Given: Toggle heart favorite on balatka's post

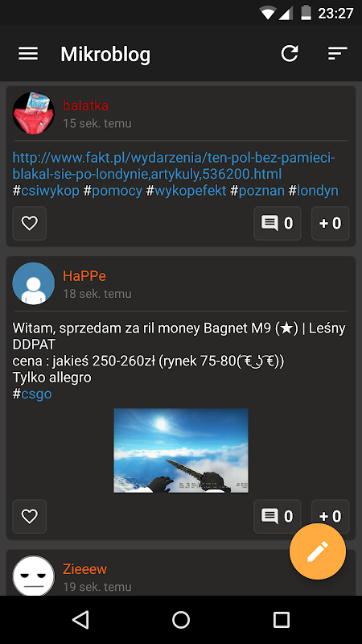Looking at the screenshot, I should [30, 224].
